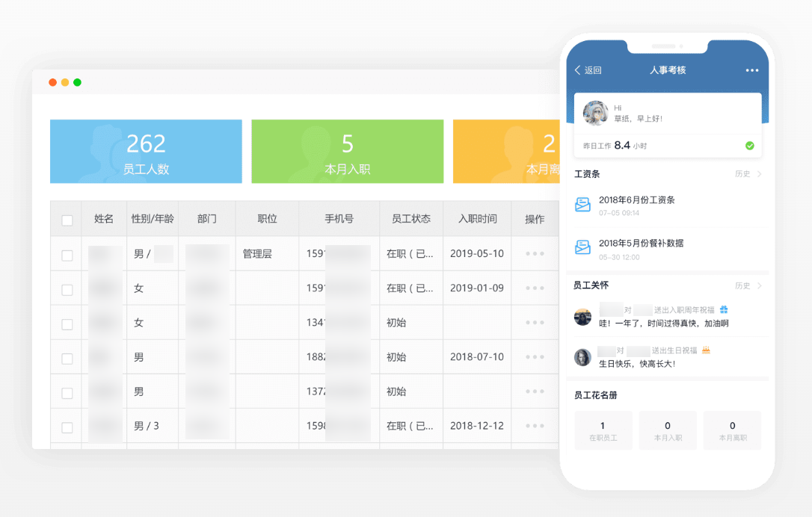
Task: Click the 本月入职 5 green card
Action: pyautogui.click(x=347, y=152)
